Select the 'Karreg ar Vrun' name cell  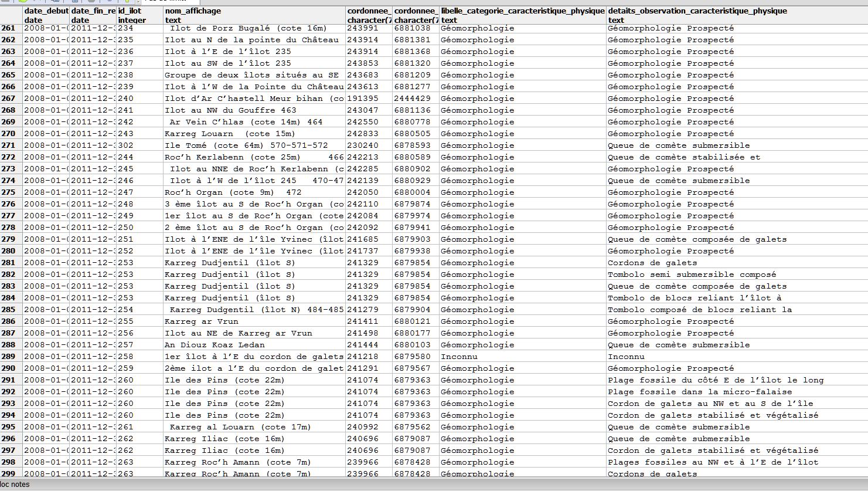tap(202, 321)
